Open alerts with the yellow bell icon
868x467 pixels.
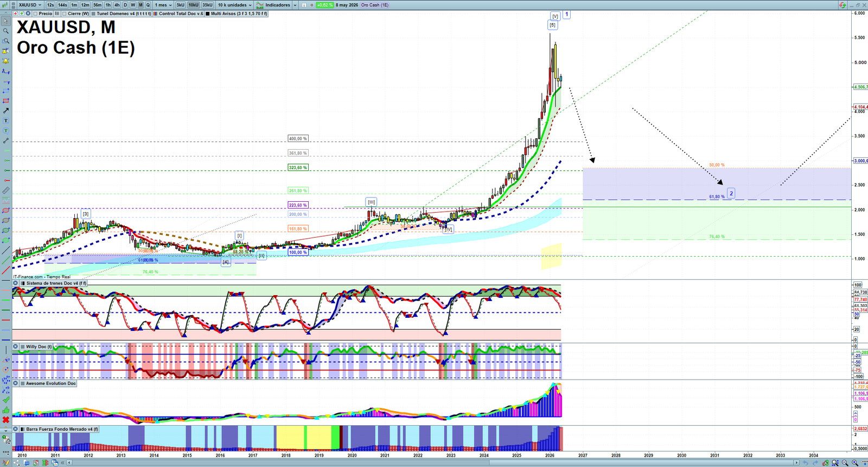6,61
